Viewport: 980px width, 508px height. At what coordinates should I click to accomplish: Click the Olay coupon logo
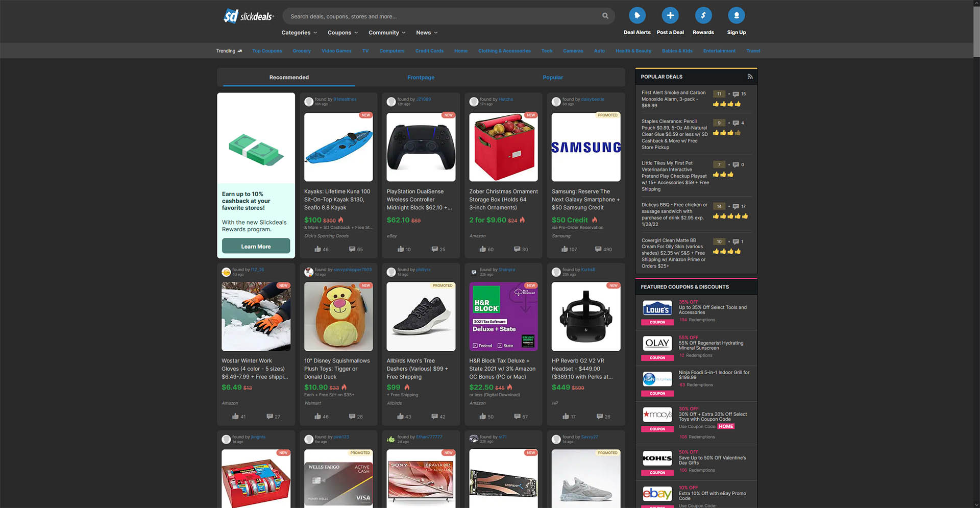[x=657, y=343]
